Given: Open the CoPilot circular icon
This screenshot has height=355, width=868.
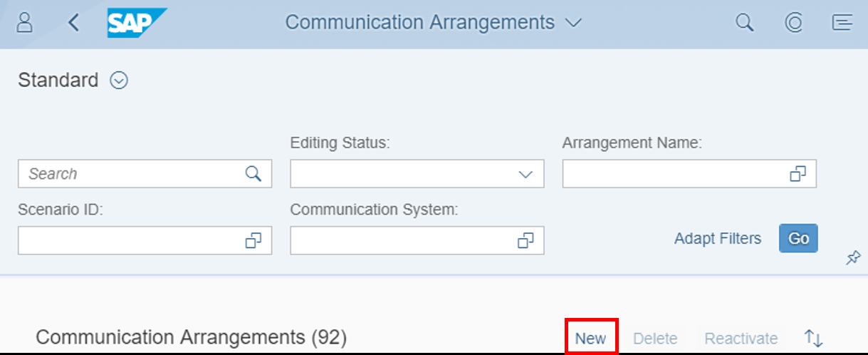Looking at the screenshot, I should tap(793, 23).
